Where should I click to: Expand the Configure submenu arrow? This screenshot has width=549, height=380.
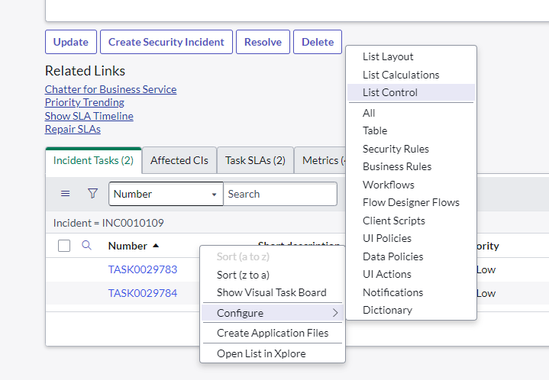tap(335, 313)
